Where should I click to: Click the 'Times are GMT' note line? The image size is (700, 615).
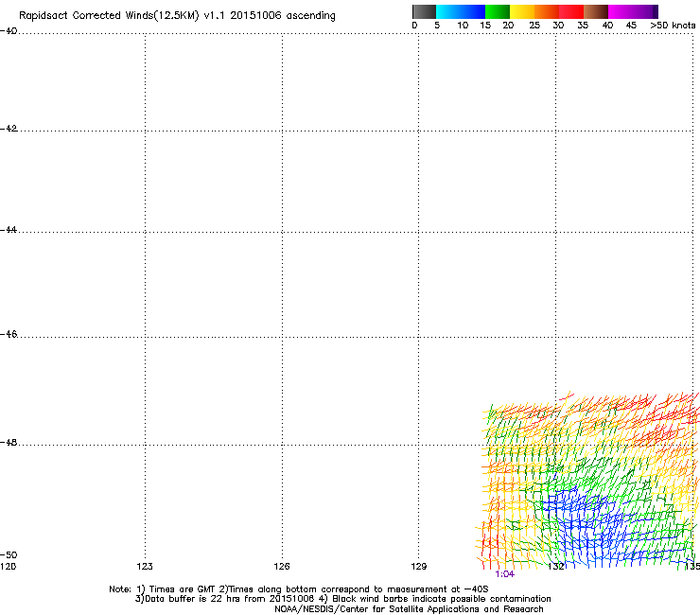point(299,589)
